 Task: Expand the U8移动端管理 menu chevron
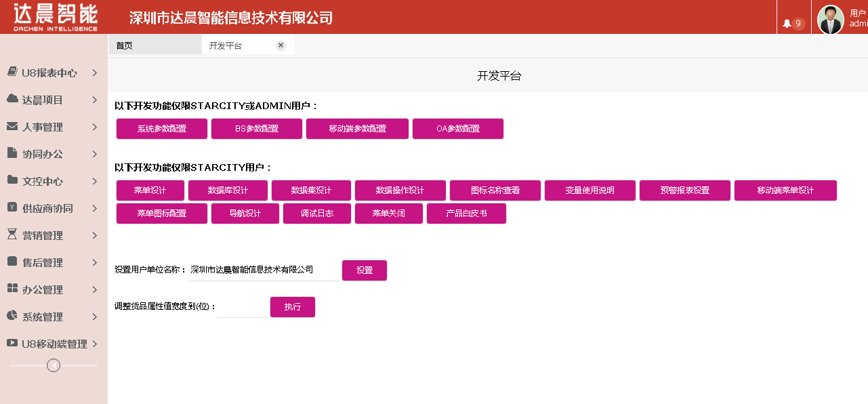point(95,344)
